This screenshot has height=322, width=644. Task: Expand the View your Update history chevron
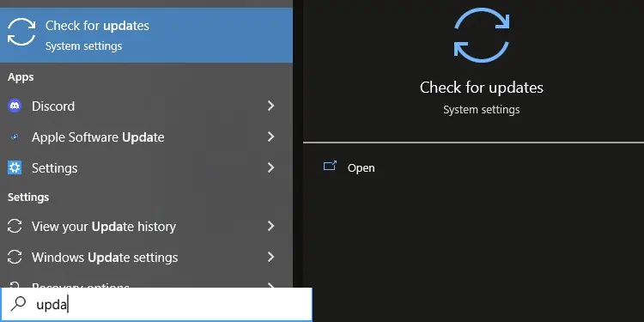coord(270,226)
